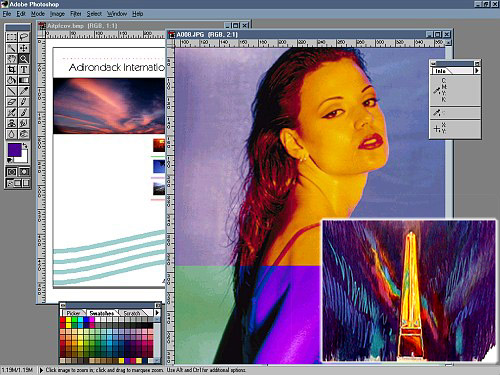Switch to Quick Mask mode
The image size is (500, 375).
tap(24, 172)
